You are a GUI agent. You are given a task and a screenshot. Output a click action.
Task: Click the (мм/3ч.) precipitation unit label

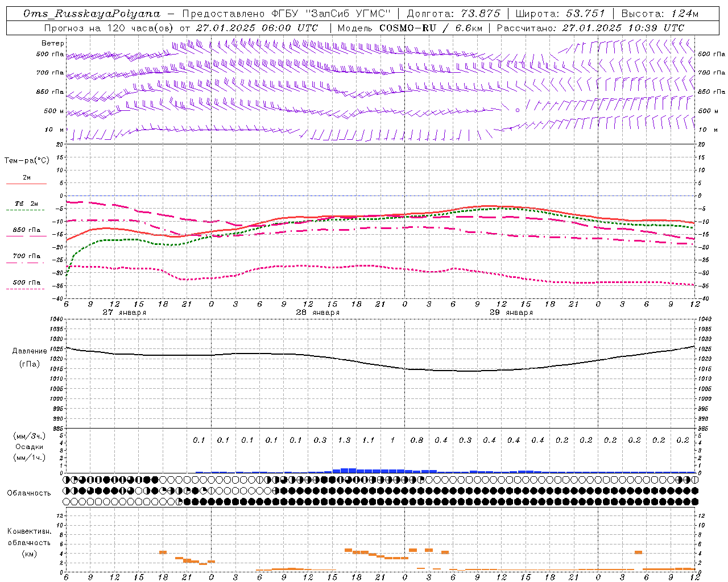pos(30,436)
